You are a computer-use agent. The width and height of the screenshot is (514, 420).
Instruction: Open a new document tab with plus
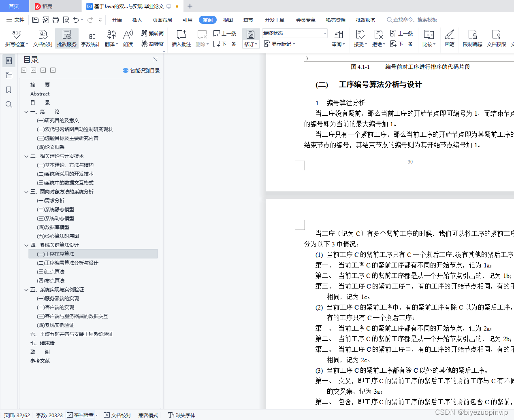[190, 6]
